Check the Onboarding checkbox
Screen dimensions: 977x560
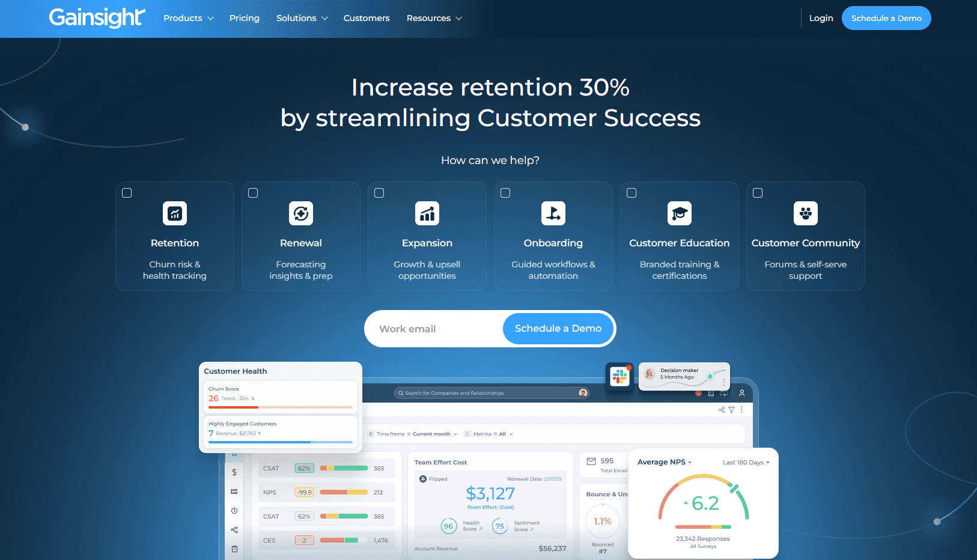505,193
